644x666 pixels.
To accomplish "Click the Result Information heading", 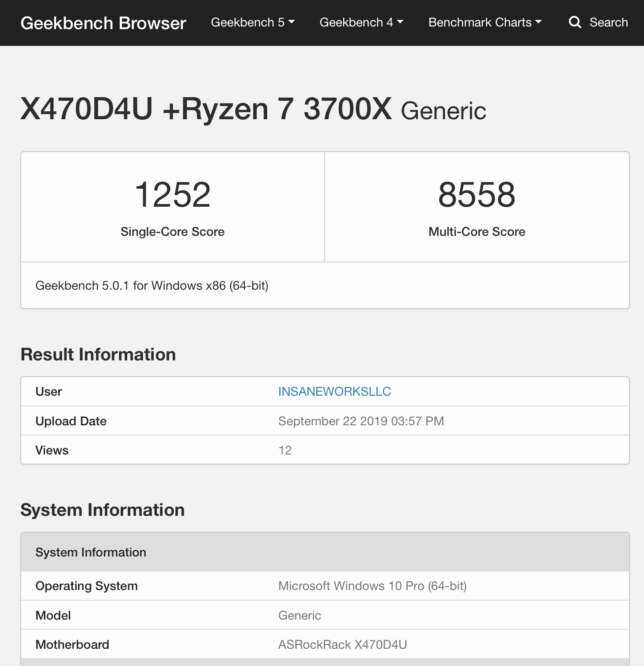I will 98,354.
